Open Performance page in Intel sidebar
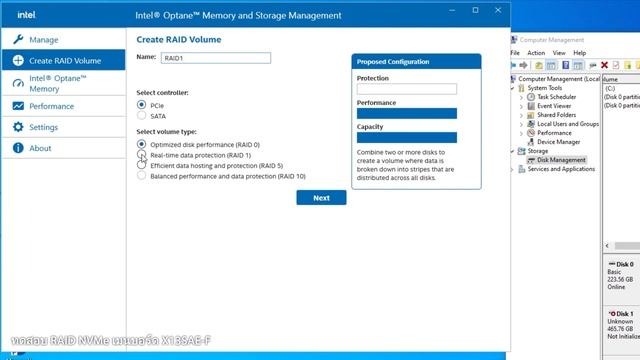Image resolution: width=640 pixels, height=360 pixels. (64, 106)
